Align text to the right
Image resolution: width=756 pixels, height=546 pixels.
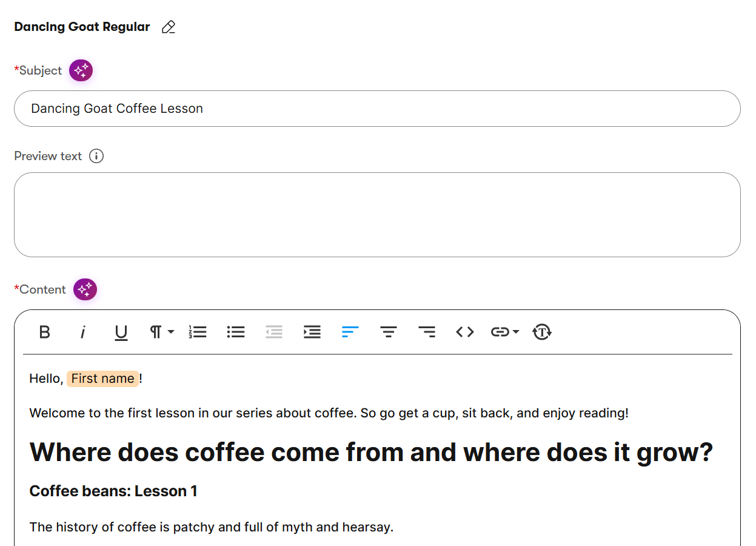coord(427,332)
